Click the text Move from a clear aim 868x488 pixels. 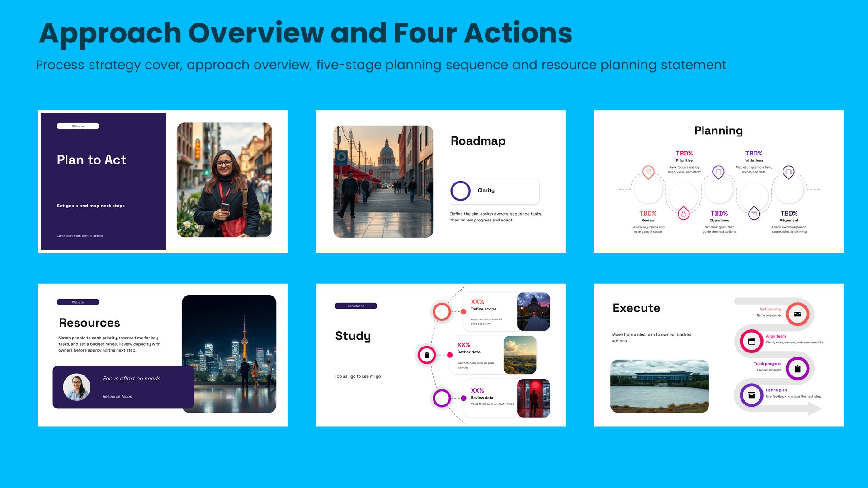(x=651, y=338)
